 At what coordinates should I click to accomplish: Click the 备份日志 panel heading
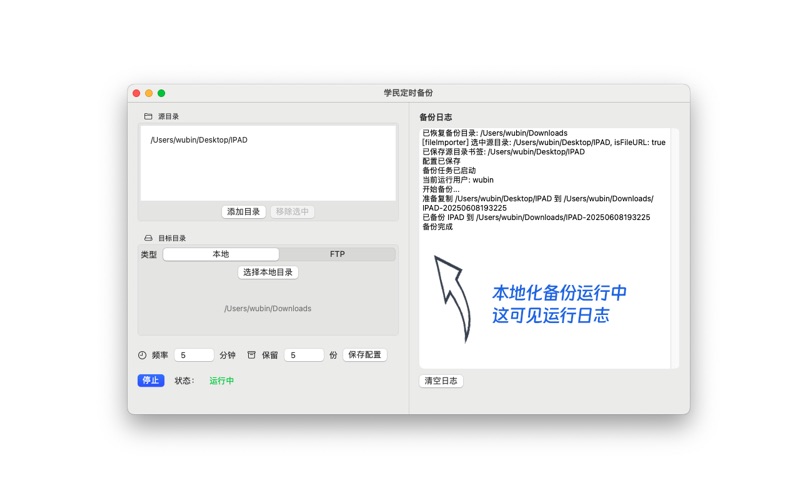[x=436, y=117]
